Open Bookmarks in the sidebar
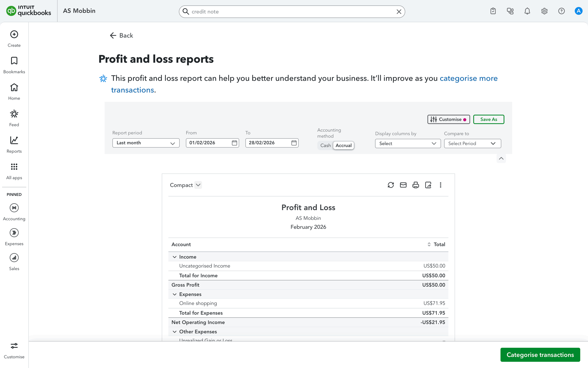588x368 pixels. [14, 65]
